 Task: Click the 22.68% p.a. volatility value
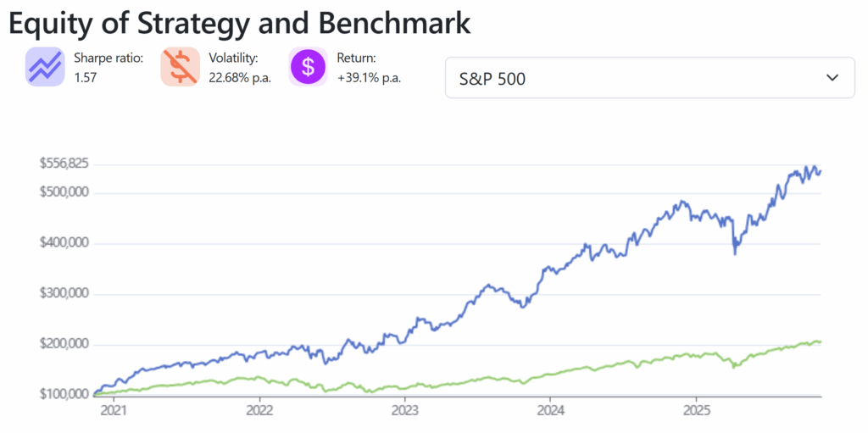tap(240, 77)
